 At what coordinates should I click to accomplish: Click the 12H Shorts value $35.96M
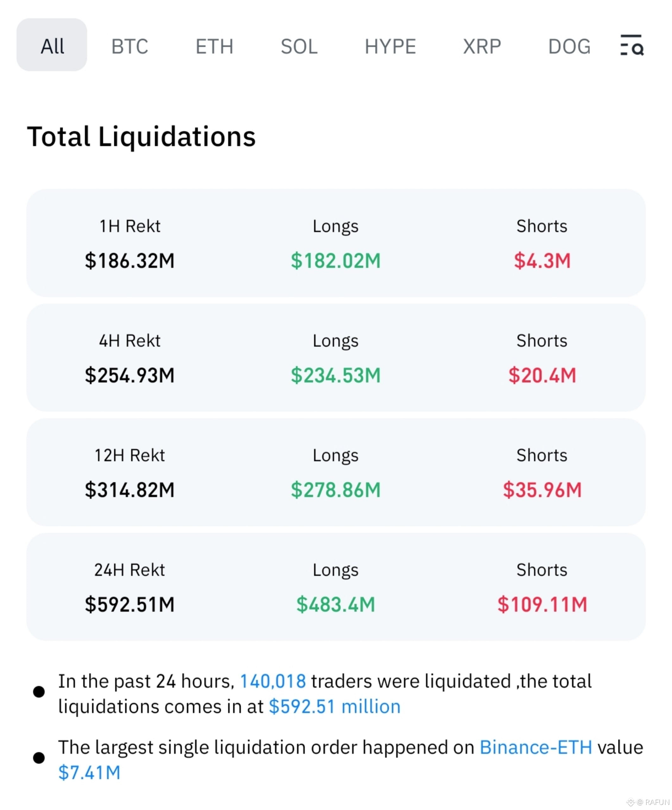pyautogui.click(x=542, y=489)
